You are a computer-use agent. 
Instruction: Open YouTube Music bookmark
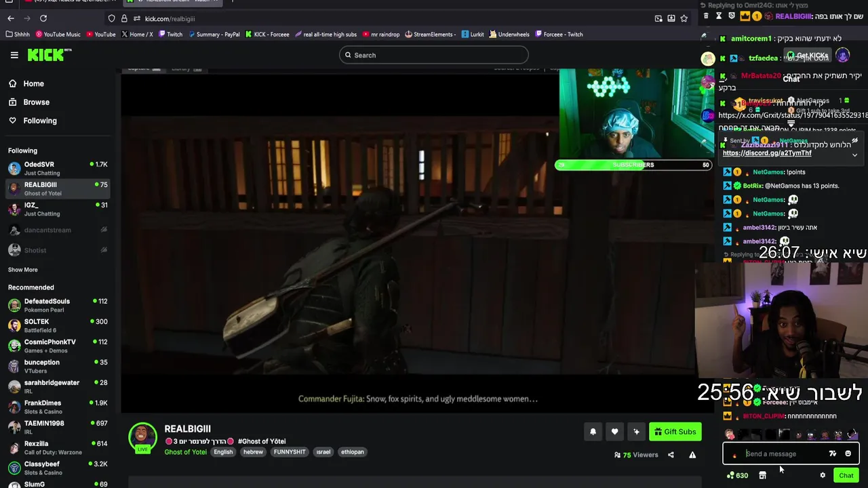coord(58,35)
